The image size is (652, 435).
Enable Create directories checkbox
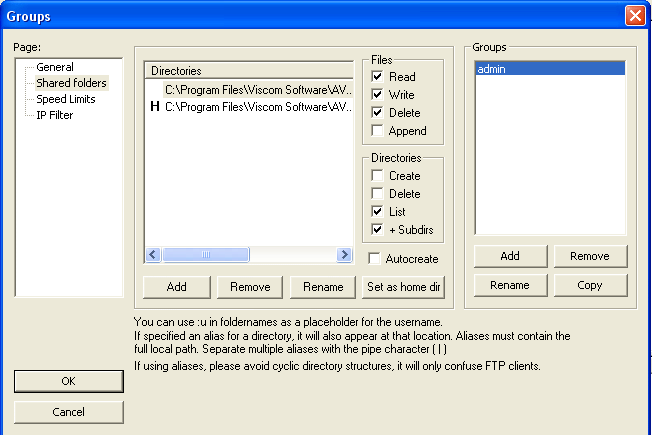pos(377,176)
